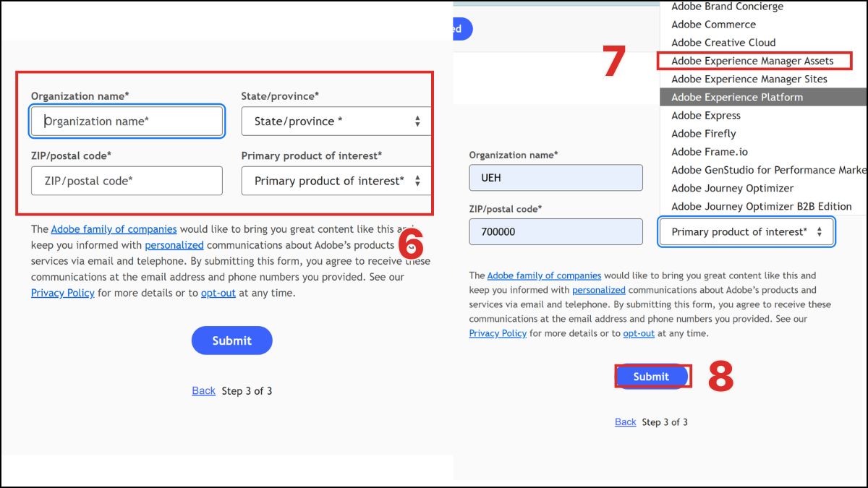Select Adobe Journey Optimizer option
This screenshot has width=868, height=488.
point(732,188)
